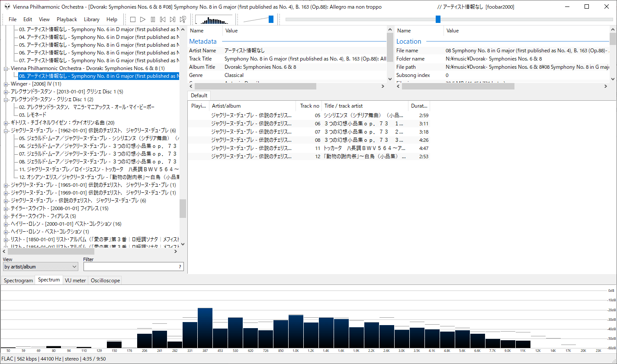Open the Library menu
This screenshot has height=364, width=617.
92,19
